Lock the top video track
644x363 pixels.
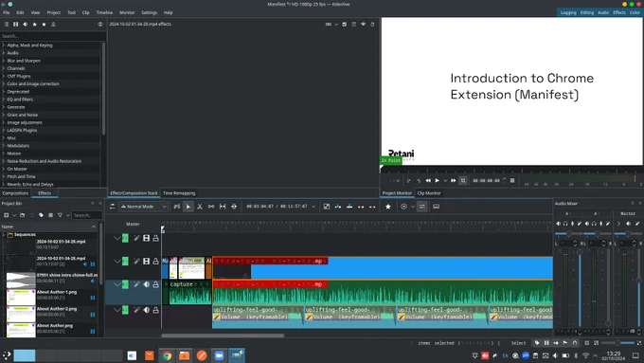(155, 238)
